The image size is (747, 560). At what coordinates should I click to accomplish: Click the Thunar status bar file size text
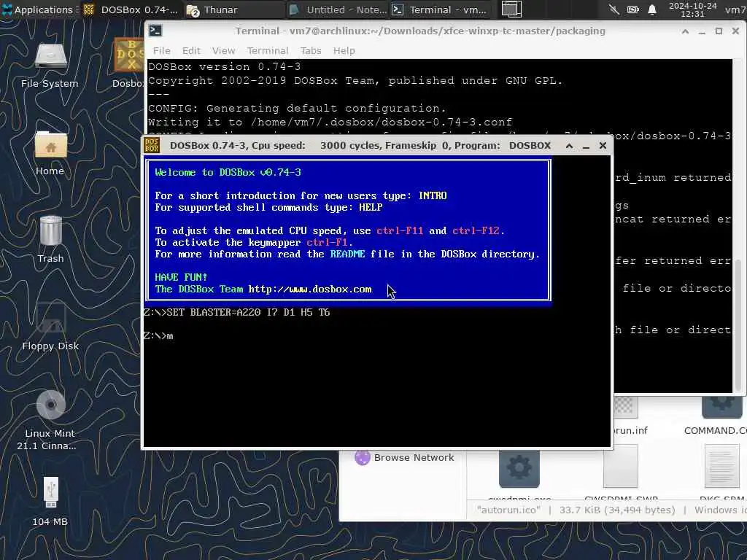(x=617, y=510)
